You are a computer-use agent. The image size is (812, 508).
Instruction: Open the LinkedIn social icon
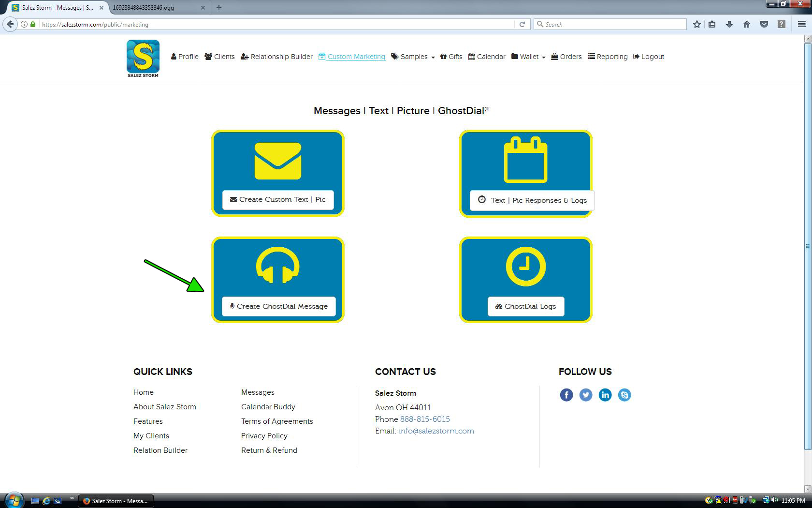click(x=605, y=395)
